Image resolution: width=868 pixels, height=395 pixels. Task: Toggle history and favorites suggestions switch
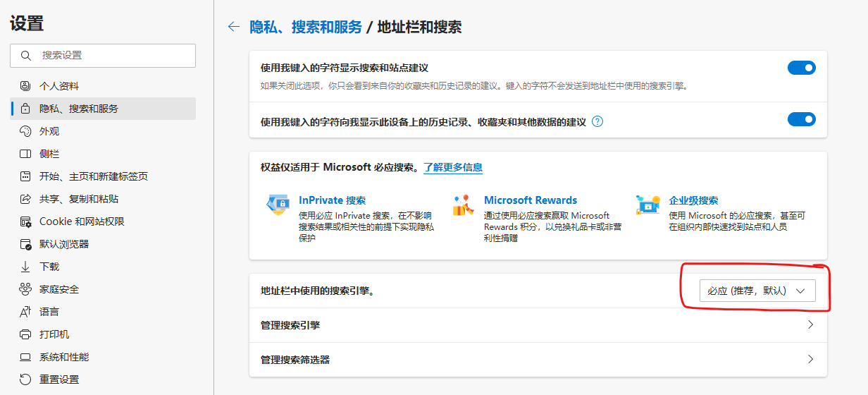[802, 119]
